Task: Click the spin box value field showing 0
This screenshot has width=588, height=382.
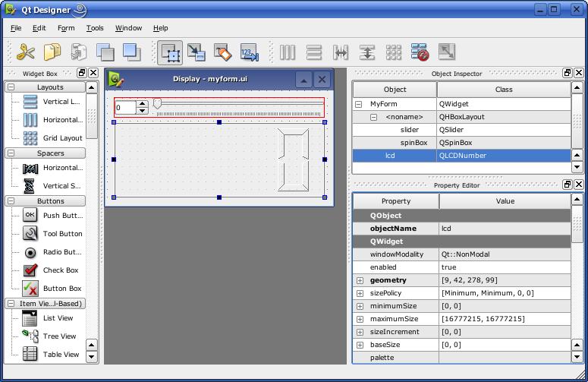Action: 126,108
